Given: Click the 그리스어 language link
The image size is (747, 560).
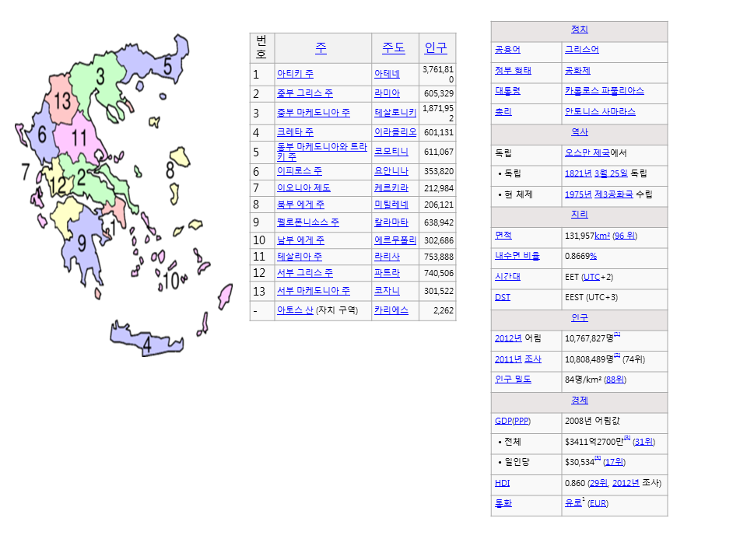Looking at the screenshot, I should pyautogui.click(x=582, y=50).
